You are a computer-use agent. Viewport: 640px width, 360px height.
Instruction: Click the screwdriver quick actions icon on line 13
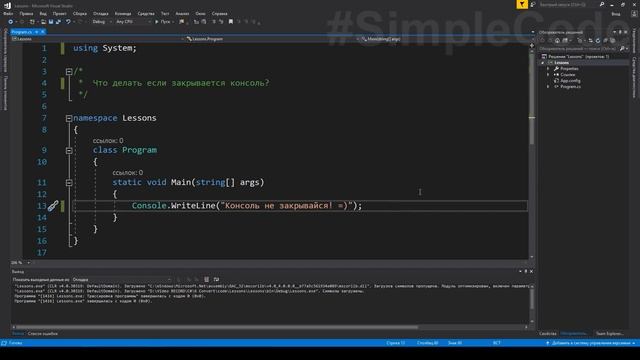[53, 206]
